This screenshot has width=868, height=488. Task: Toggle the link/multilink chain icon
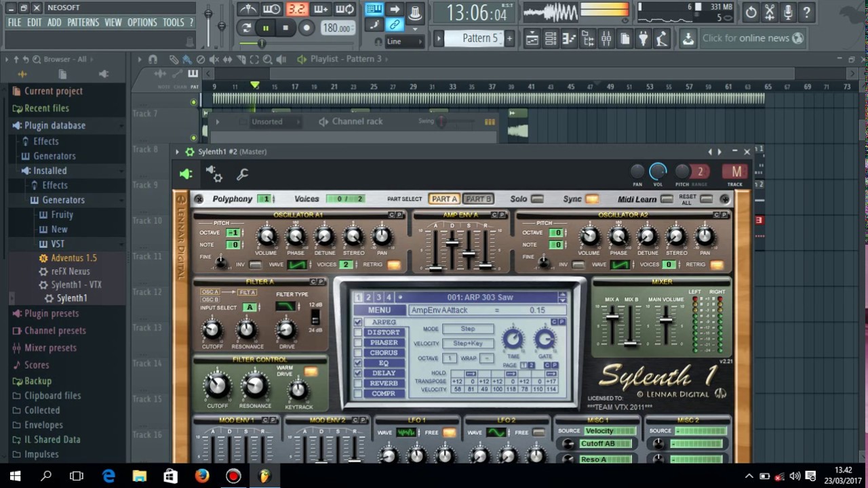pos(394,24)
